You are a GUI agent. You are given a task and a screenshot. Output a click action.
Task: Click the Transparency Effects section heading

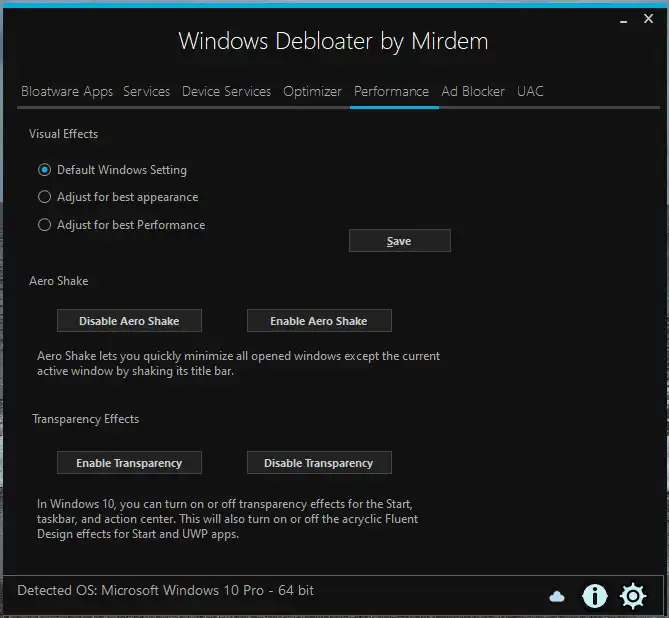tap(86, 419)
